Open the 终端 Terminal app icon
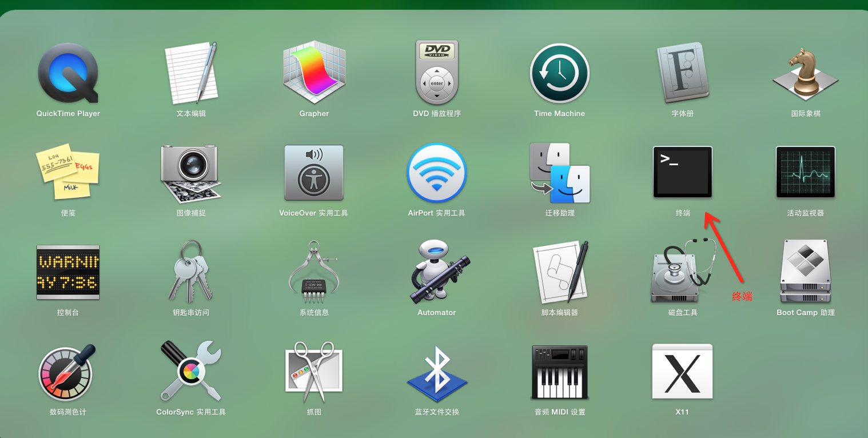868x438 pixels. pyautogui.click(x=683, y=172)
